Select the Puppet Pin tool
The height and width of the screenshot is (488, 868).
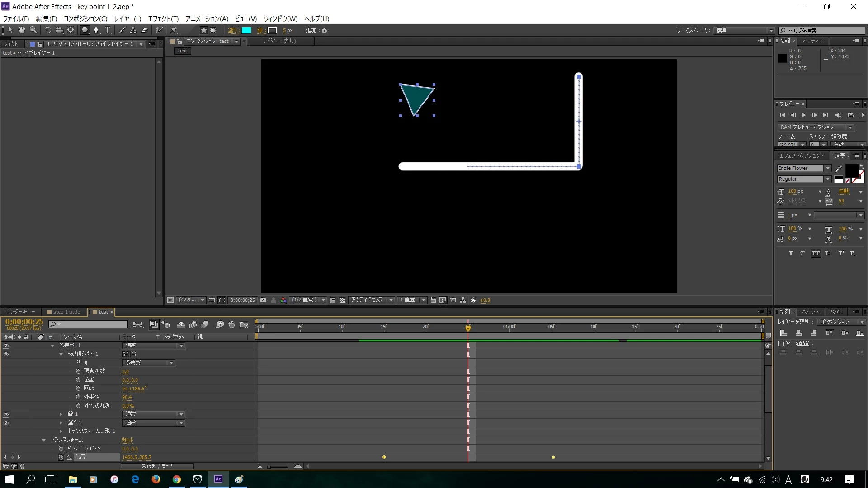click(x=174, y=30)
